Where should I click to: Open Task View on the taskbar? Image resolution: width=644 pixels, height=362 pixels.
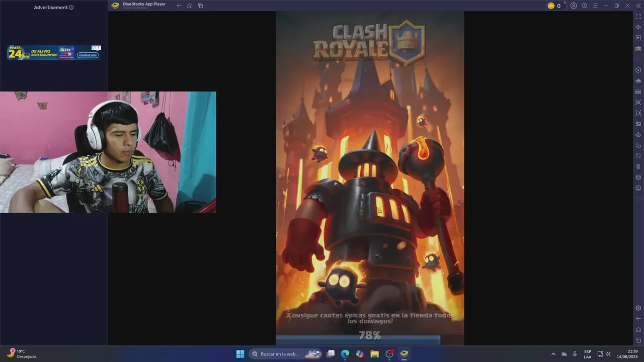[331, 354]
